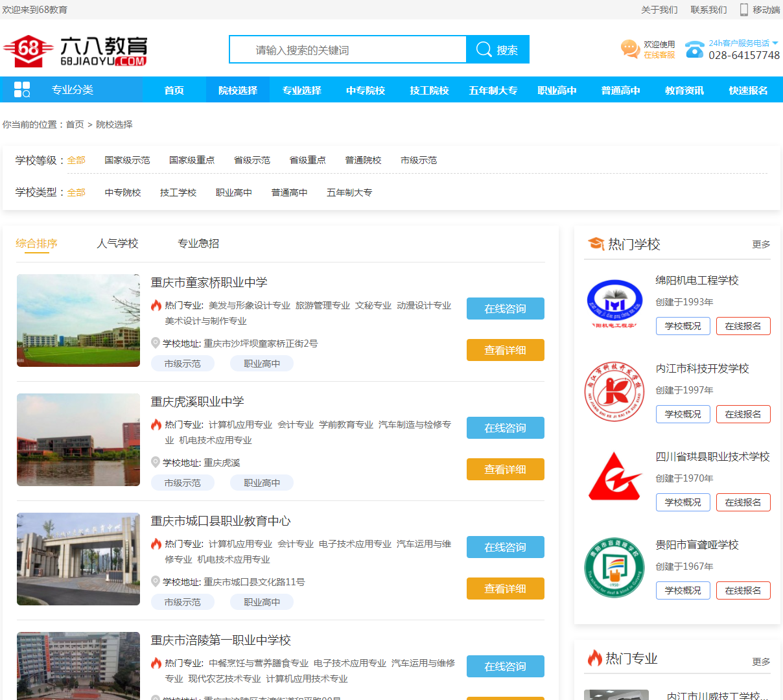Filter school type by 中专院校
Image resolution: width=783 pixels, height=700 pixels.
click(123, 192)
